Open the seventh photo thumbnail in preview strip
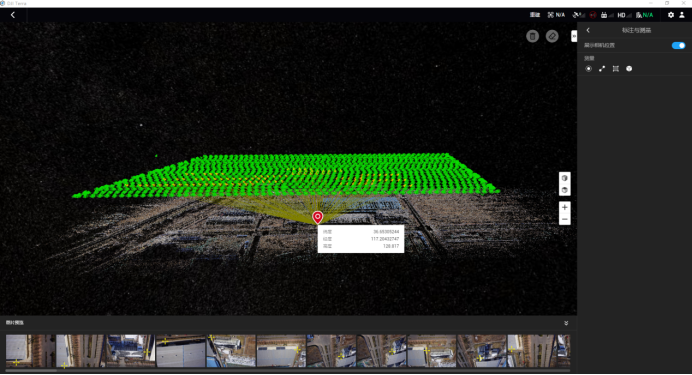Viewport: 692px width, 375px height. click(x=331, y=351)
